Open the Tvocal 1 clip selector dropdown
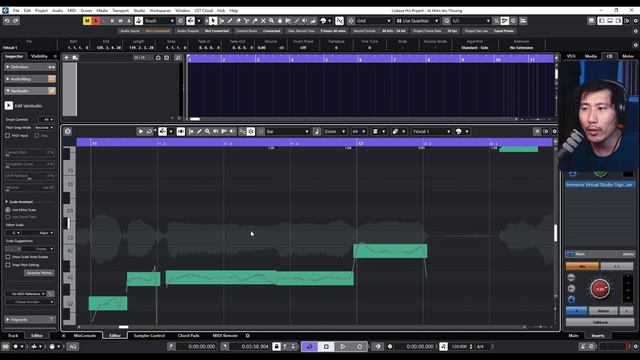This screenshot has width=640, height=360. [431, 131]
